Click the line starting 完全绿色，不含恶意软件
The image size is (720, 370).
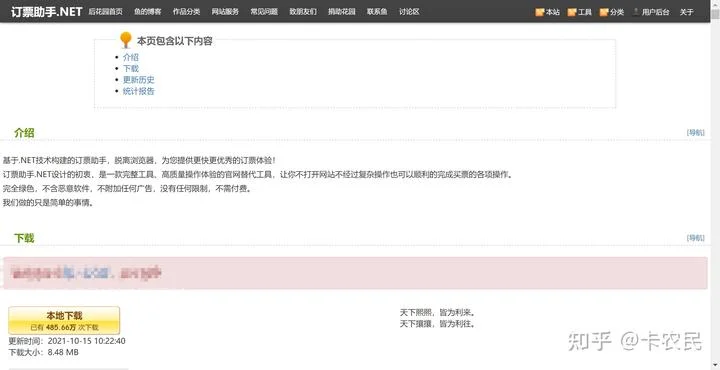pyautogui.click(x=128, y=189)
